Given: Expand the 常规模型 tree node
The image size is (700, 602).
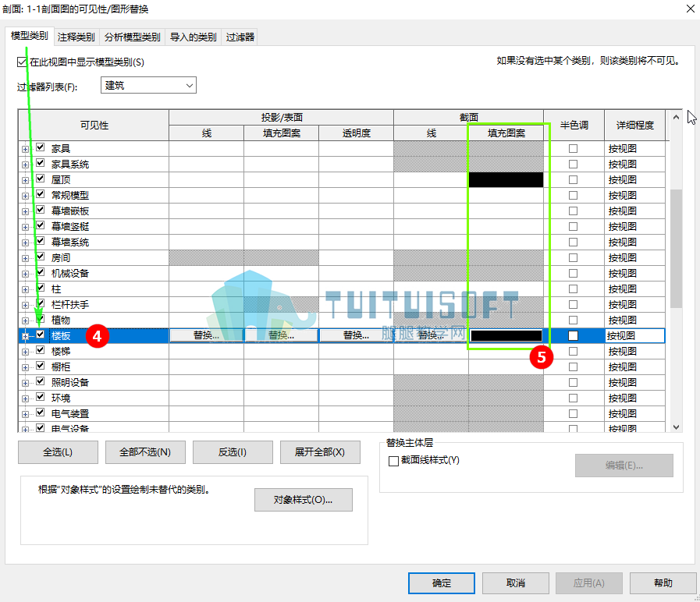Looking at the screenshot, I should (x=26, y=196).
